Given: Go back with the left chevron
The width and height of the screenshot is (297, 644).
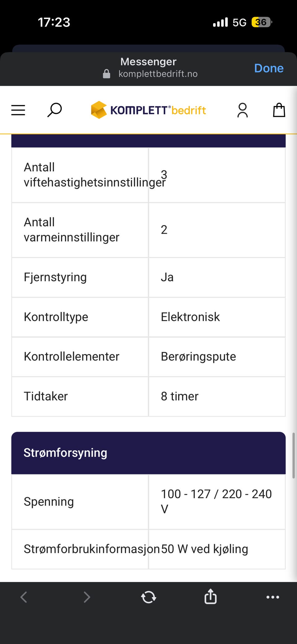Looking at the screenshot, I should [x=24, y=597].
